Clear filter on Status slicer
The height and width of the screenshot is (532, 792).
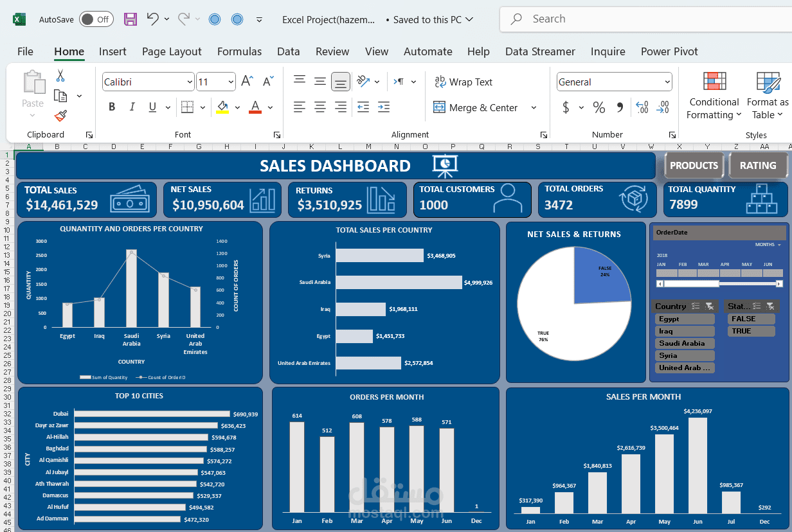[770, 306]
